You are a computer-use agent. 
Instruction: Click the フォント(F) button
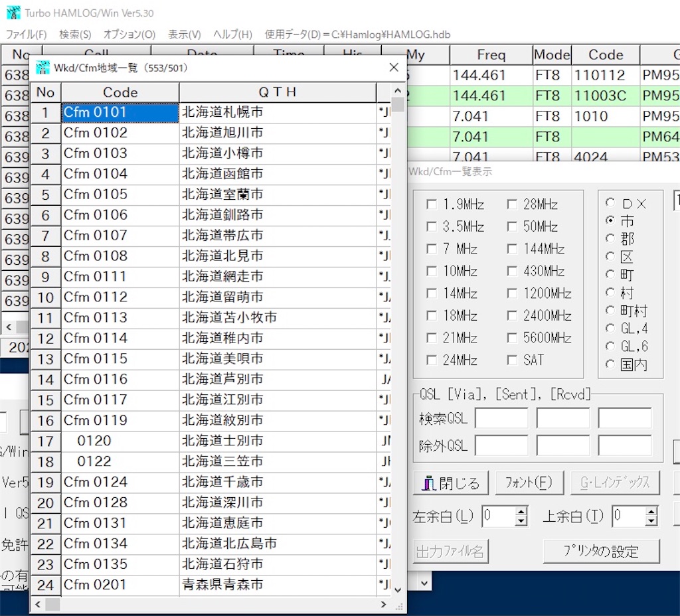pyautogui.click(x=529, y=483)
